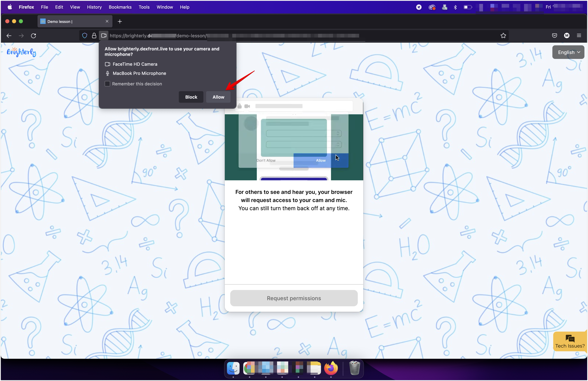Open the Window menu

pyautogui.click(x=165, y=7)
